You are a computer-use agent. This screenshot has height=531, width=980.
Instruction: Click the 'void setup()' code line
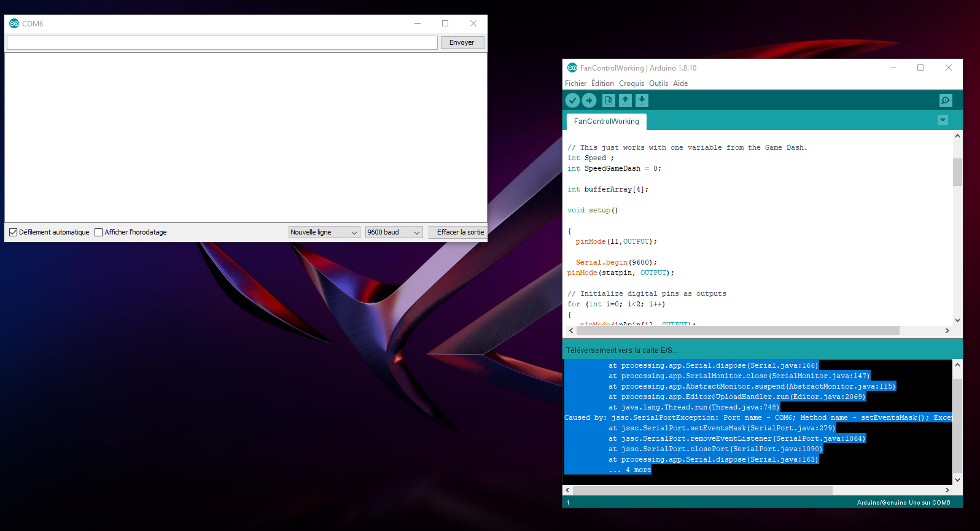point(593,210)
